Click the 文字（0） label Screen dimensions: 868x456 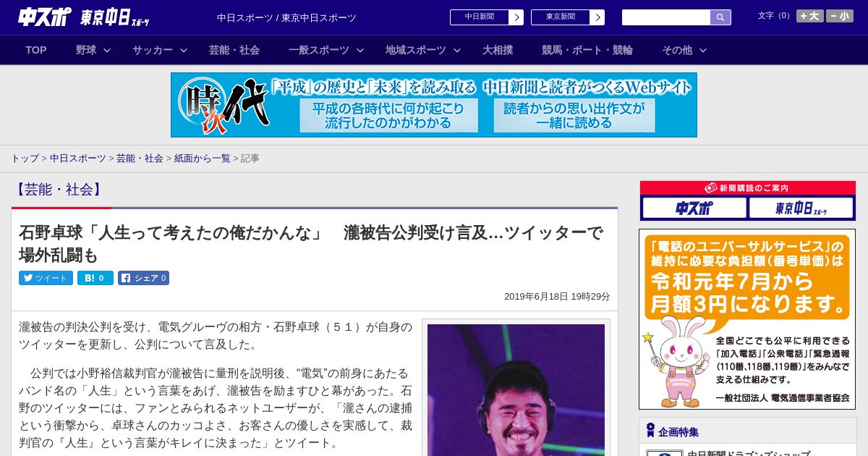[x=775, y=16]
